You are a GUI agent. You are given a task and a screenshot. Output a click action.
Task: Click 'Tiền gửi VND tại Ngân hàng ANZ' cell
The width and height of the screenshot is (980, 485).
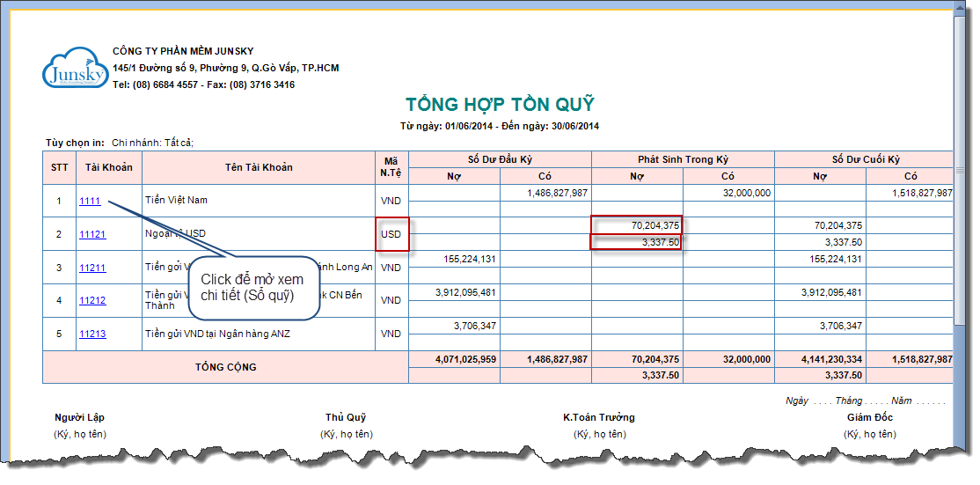(x=217, y=334)
